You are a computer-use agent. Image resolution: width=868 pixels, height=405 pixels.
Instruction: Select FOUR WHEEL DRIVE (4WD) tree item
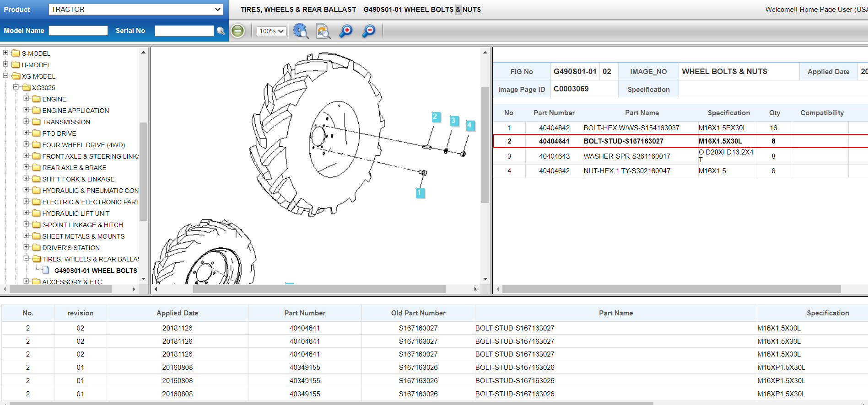coord(84,145)
